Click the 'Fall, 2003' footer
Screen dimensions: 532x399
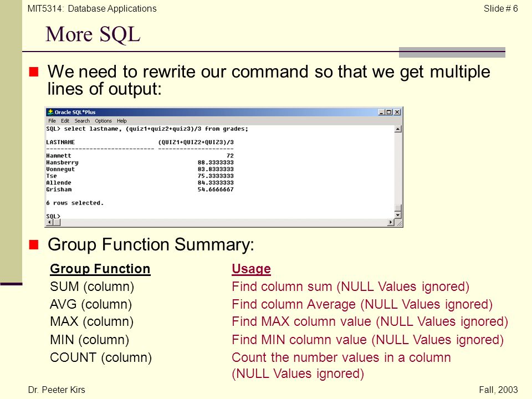498,390
